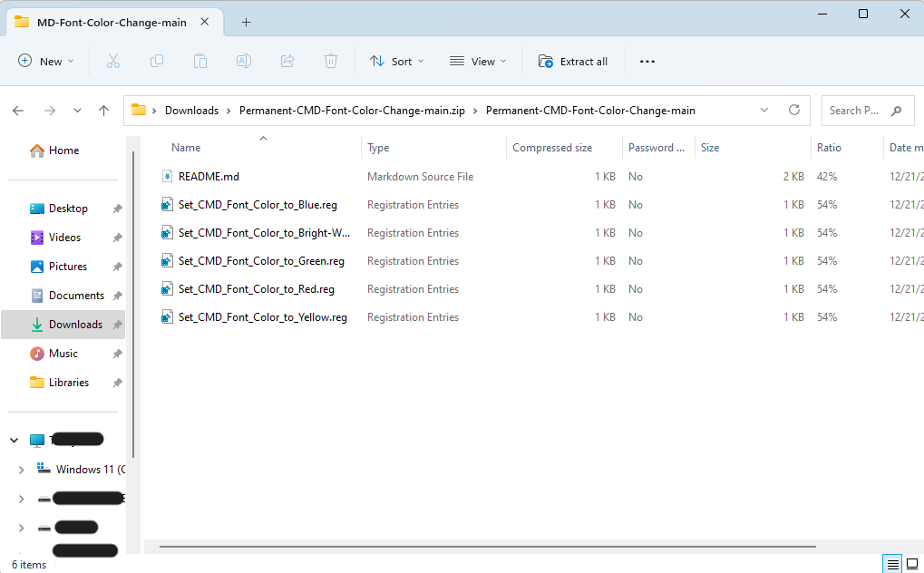Click the Rename icon in toolbar
The width and height of the screenshot is (924, 573).
coord(244,62)
